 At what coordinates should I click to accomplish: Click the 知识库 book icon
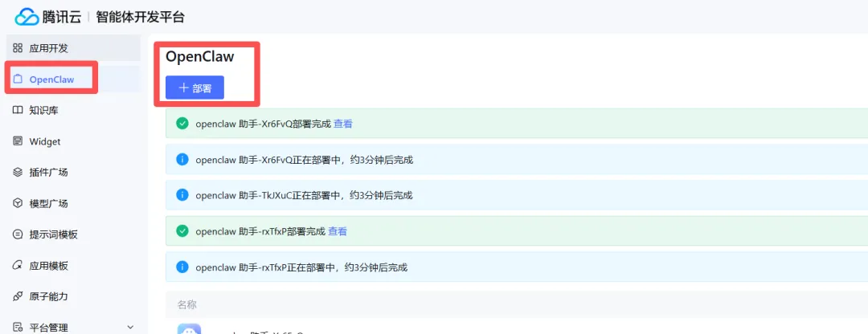tap(18, 111)
